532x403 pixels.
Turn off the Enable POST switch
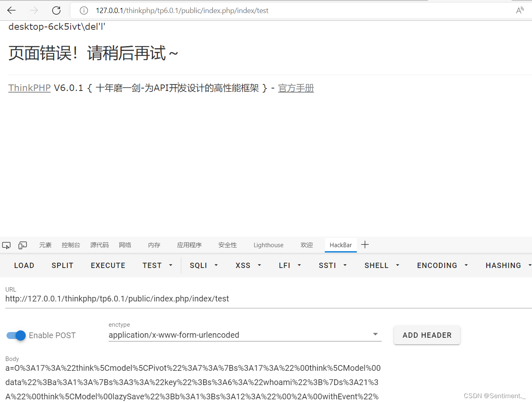click(16, 335)
